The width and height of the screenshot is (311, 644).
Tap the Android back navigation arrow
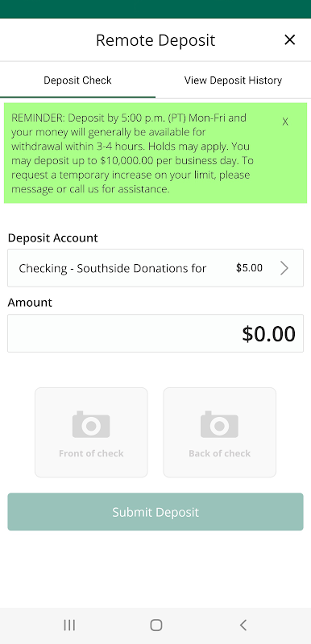(243, 625)
